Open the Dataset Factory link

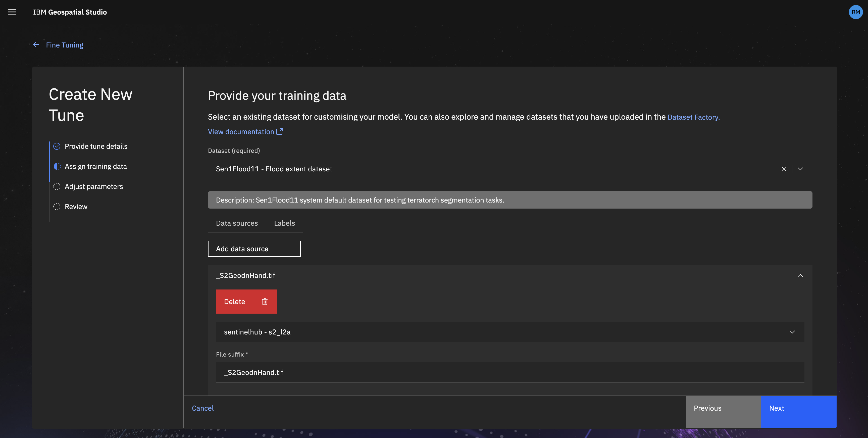[x=693, y=117]
